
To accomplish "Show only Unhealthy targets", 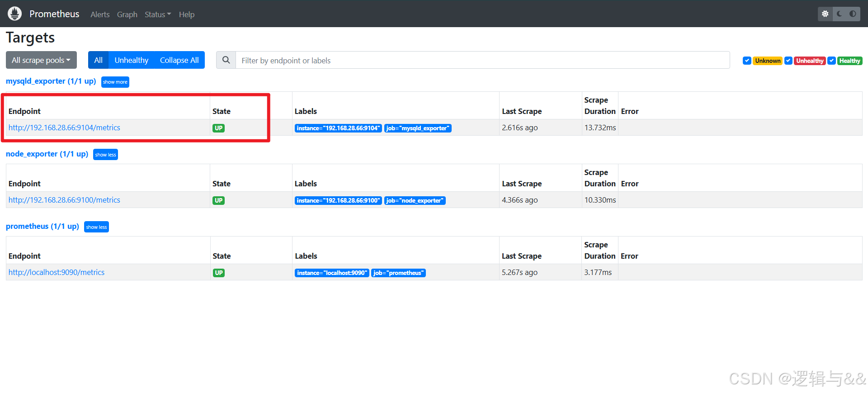I will 131,60.
